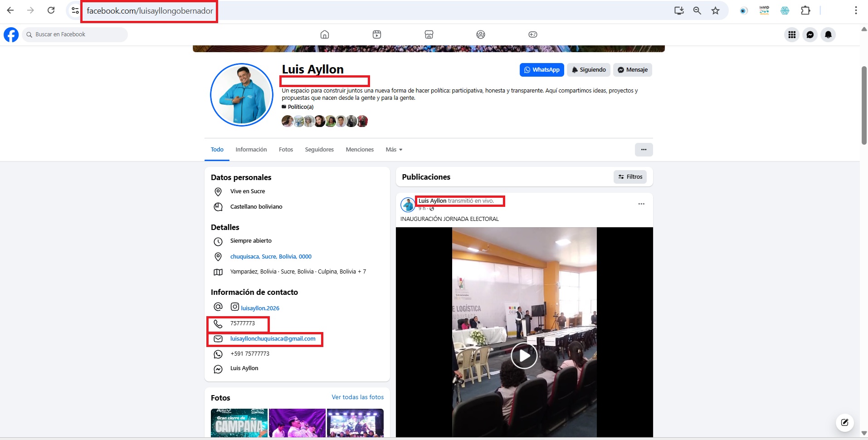Open the Groups icon in top bar
868x440 pixels.
(481, 34)
